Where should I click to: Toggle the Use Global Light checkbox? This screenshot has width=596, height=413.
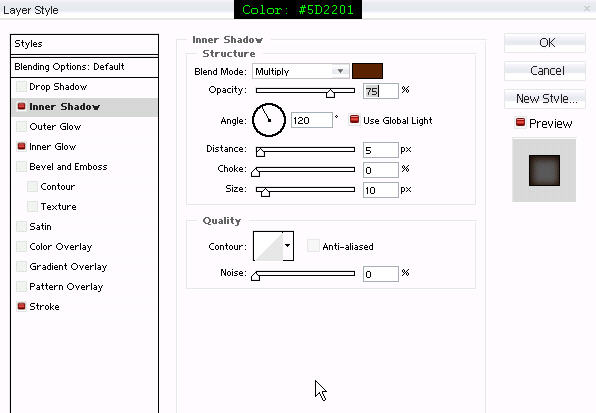(x=354, y=120)
